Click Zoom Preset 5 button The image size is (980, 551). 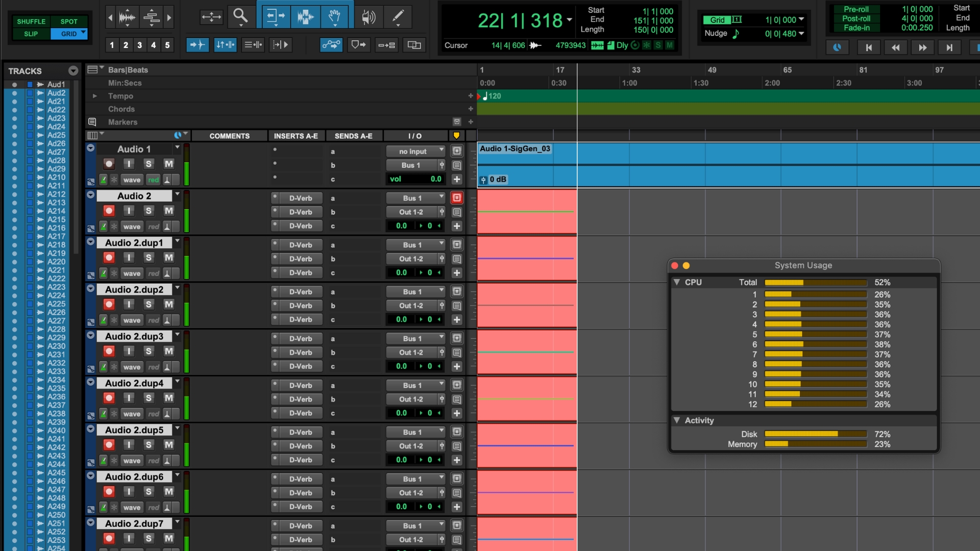(167, 45)
